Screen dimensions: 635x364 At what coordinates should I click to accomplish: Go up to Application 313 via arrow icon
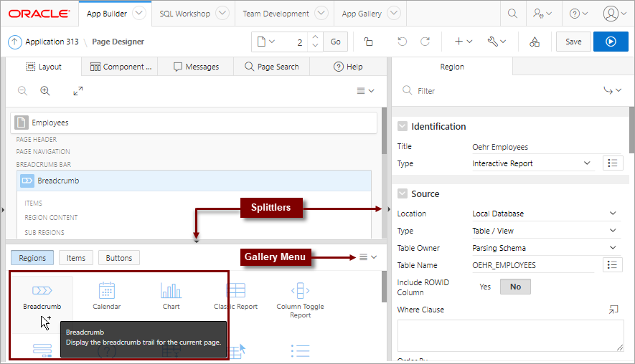tap(14, 42)
